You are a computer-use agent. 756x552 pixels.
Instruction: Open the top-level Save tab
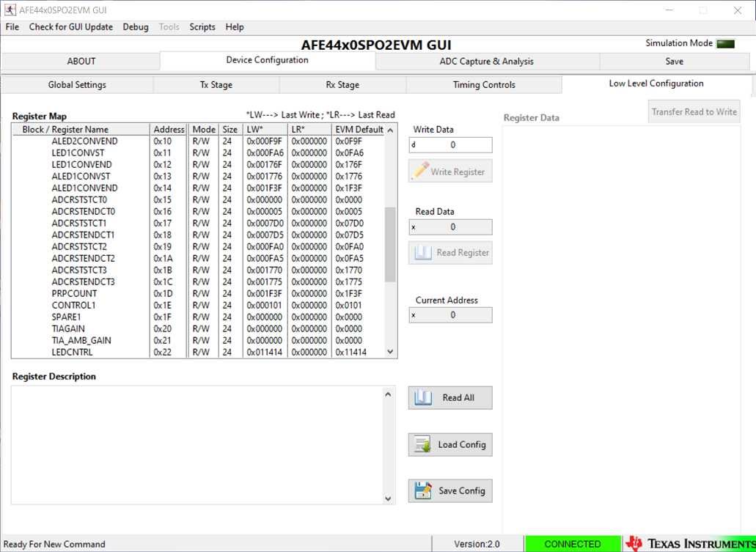tap(674, 62)
